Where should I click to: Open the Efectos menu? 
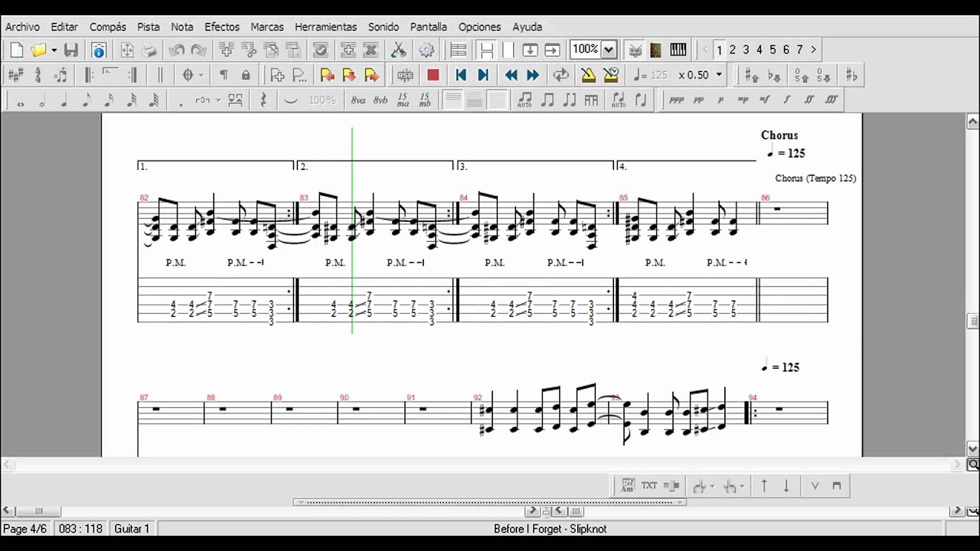pyautogui.click(x=222, y=27)
